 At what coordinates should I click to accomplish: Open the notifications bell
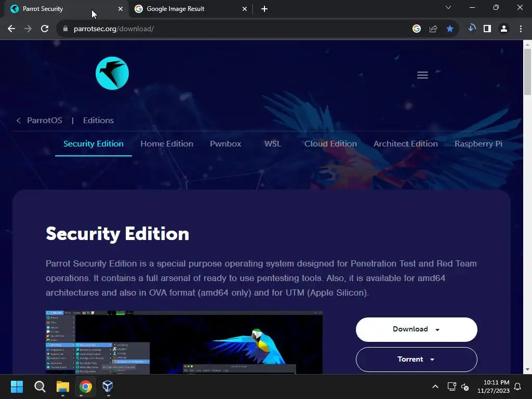(518, 387)
